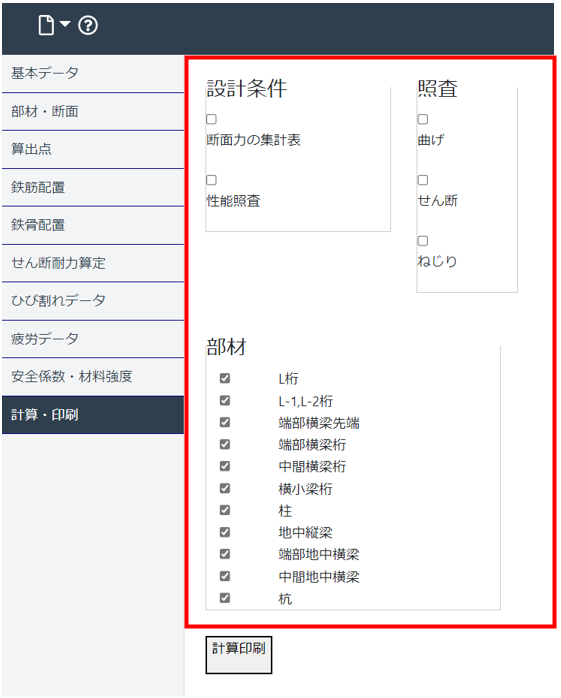Check the 曲げ checkbox
Image resolution: width=561 pixels, height=698 pixels.
tap(423, 119)
